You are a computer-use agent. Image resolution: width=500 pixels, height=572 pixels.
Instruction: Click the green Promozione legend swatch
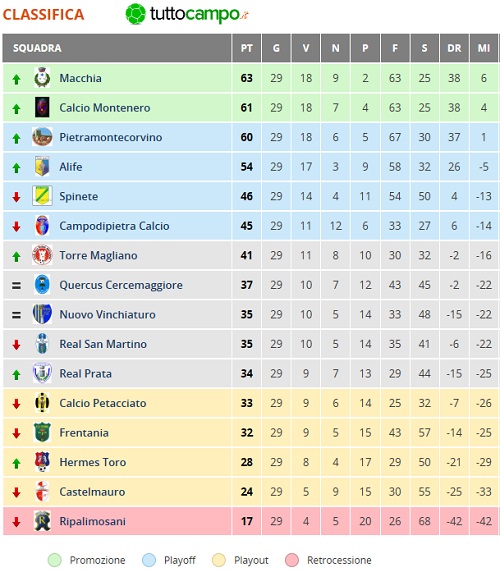55,560
